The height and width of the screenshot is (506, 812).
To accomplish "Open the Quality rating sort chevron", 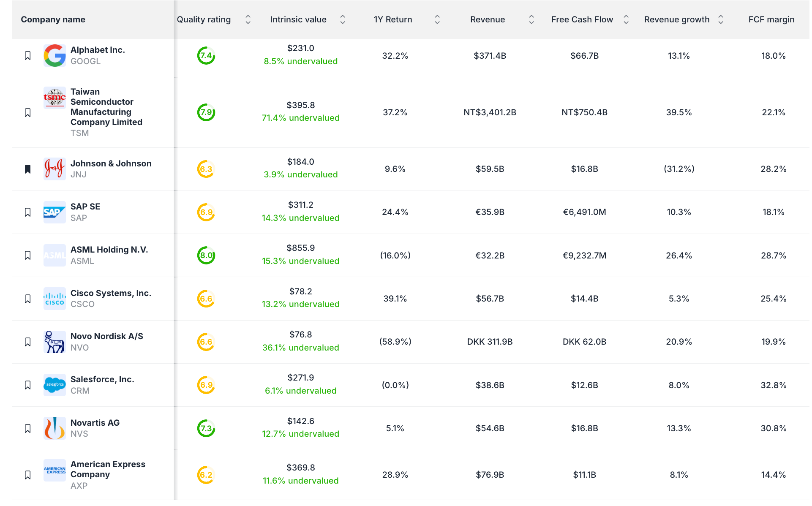I will [x=248, y=19].
